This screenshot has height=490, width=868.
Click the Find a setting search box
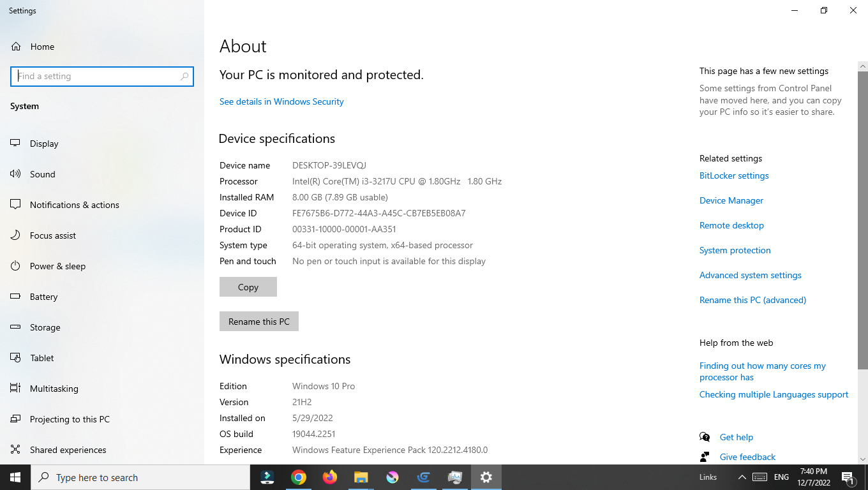pos(102,76)
